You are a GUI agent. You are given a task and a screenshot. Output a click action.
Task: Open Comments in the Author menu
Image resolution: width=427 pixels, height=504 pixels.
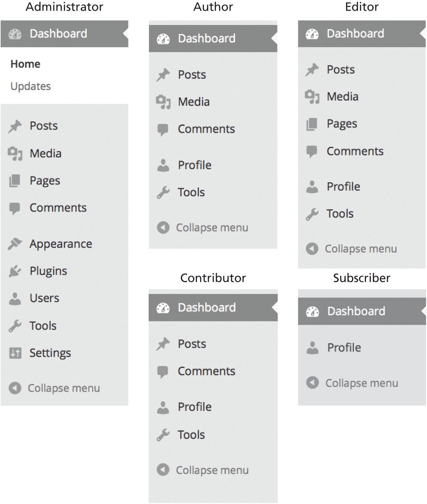pos(206,129)
